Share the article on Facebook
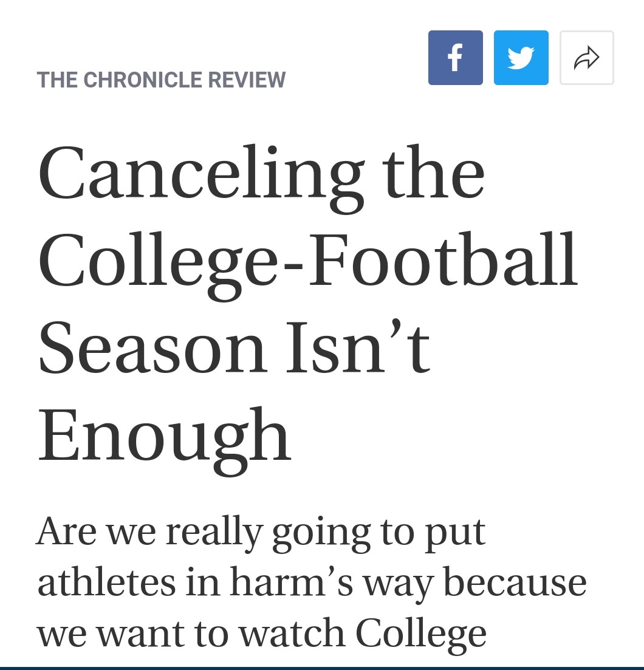 pyautogui.click(x=456, y=58)
